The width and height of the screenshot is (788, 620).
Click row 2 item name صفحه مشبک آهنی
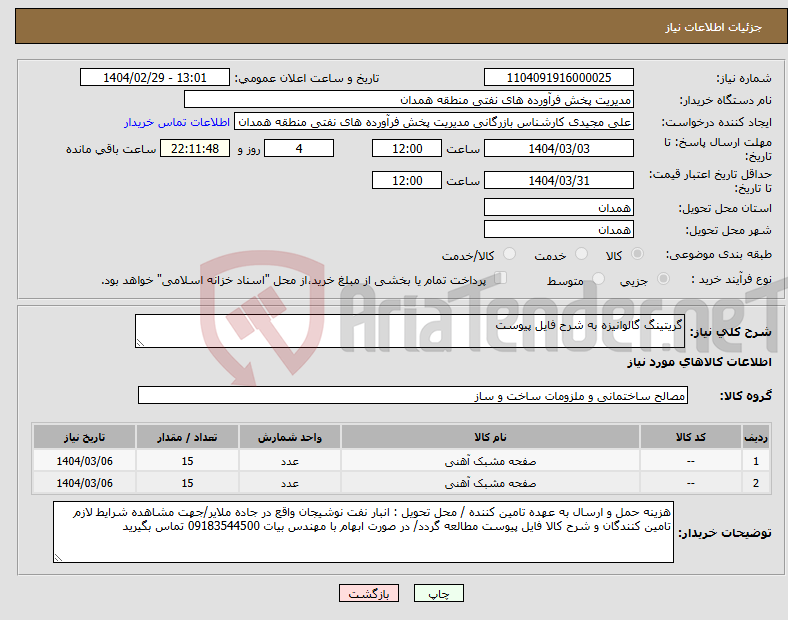490,483
